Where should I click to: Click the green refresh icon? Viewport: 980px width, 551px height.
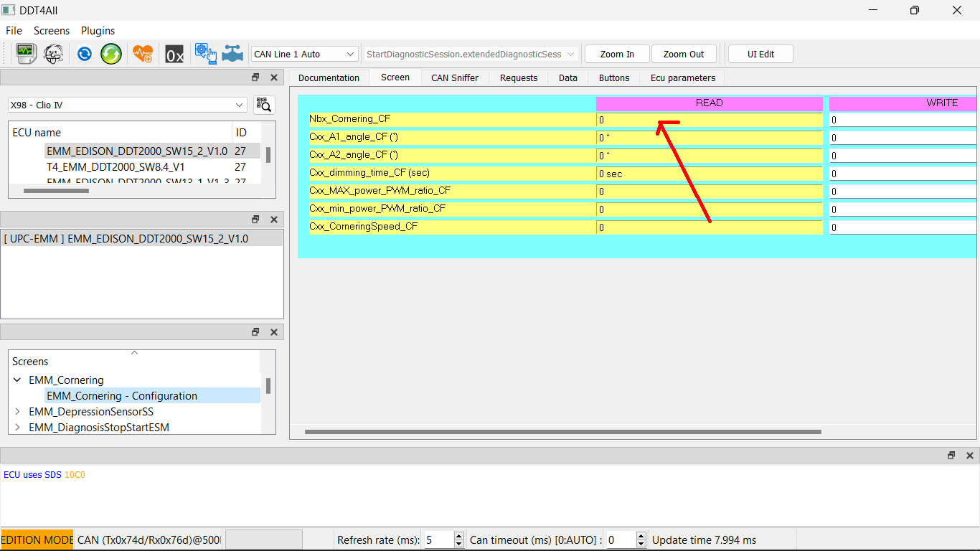click(110, 53)
